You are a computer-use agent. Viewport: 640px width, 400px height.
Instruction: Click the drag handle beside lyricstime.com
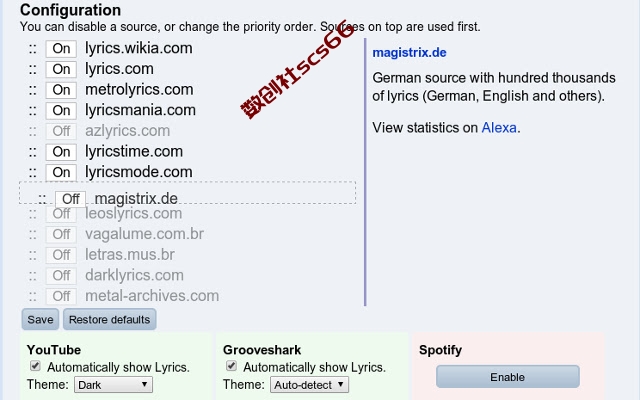33,152
